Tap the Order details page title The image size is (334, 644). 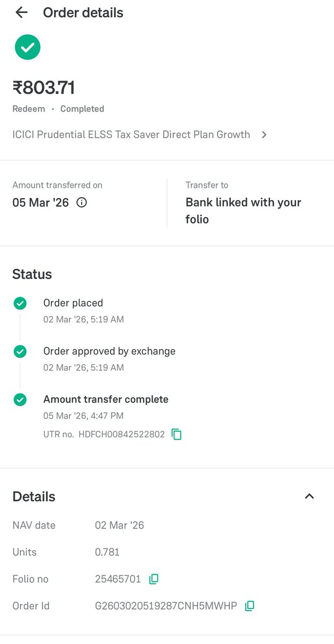[83, 13]
